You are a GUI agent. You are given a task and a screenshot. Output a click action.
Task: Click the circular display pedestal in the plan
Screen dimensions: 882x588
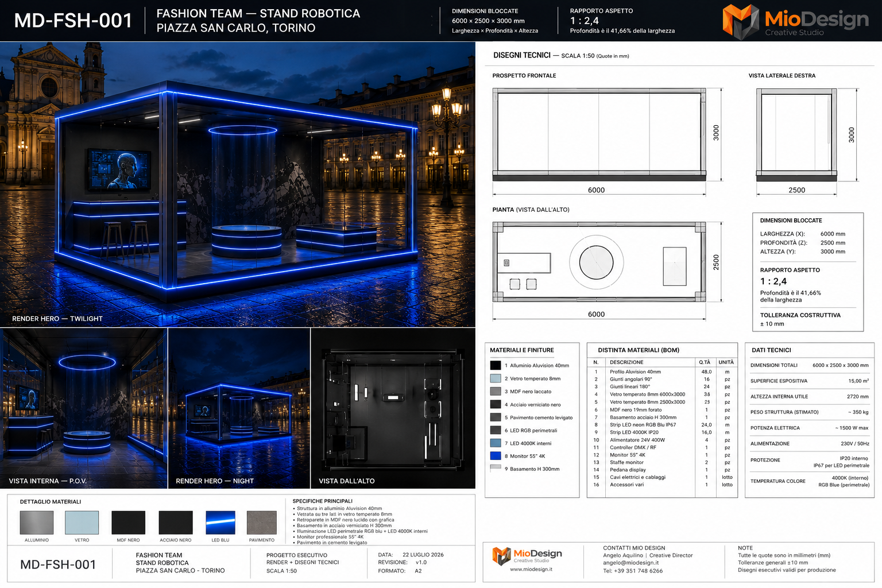tap(596, 262)
